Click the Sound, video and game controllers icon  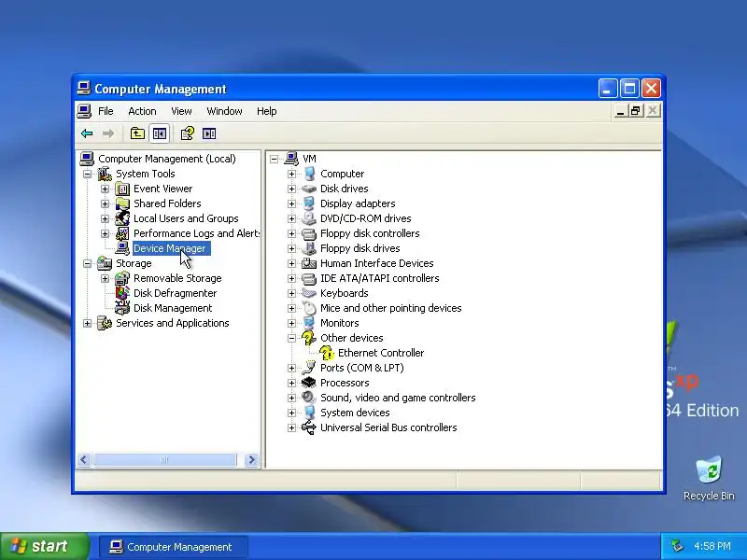coord(309,398)
